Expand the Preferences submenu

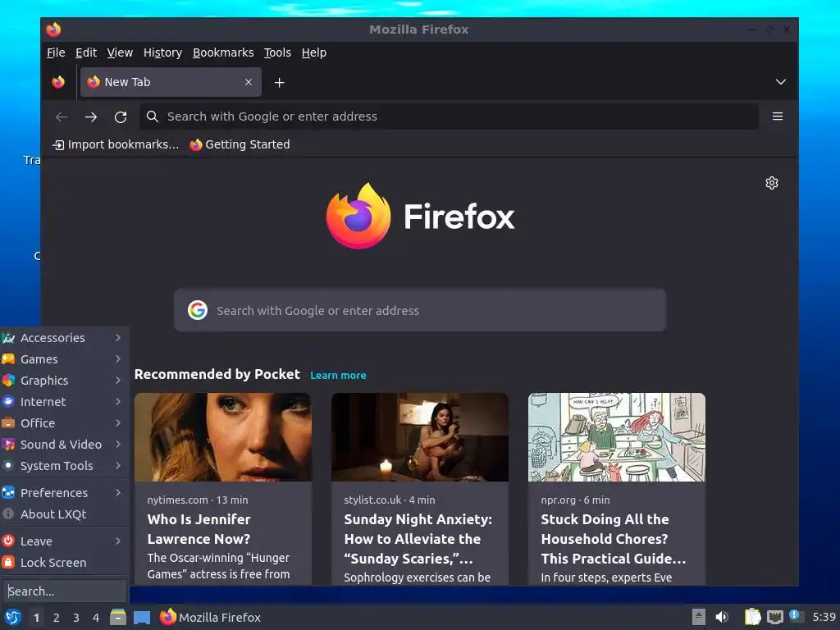pyautogui.click(x=64, y=493)
